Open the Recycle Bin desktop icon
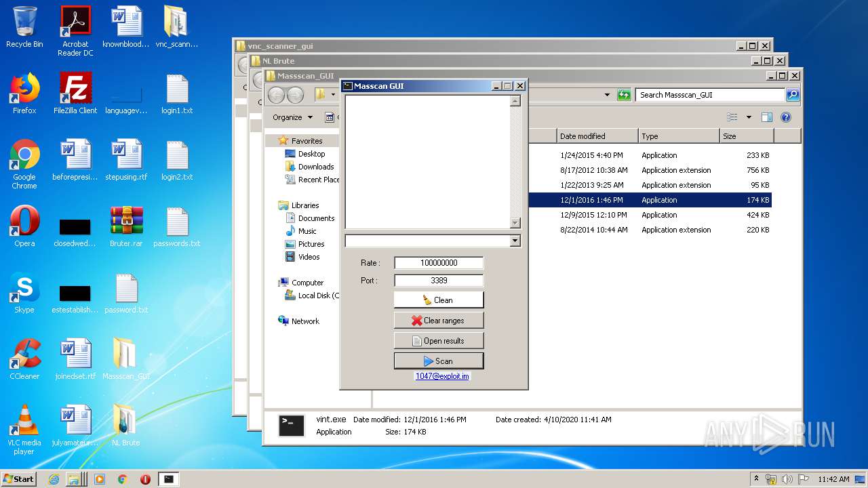Screen dimensions: 868x488 pyautogui.click(x=24, y=28)
